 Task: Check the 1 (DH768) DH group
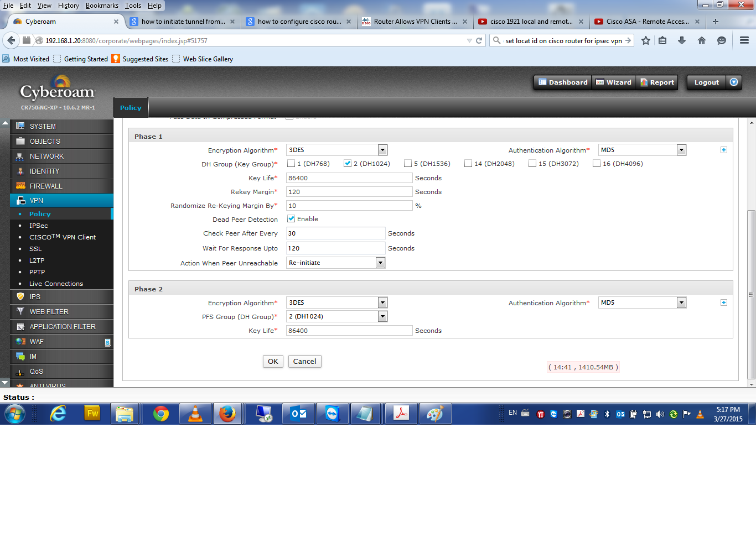[x=291, y=163]
